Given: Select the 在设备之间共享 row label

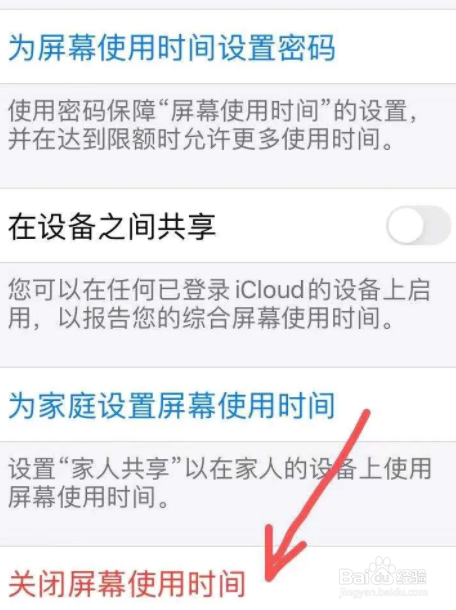Looking at the screenshot, I should [x=112, y=226].
